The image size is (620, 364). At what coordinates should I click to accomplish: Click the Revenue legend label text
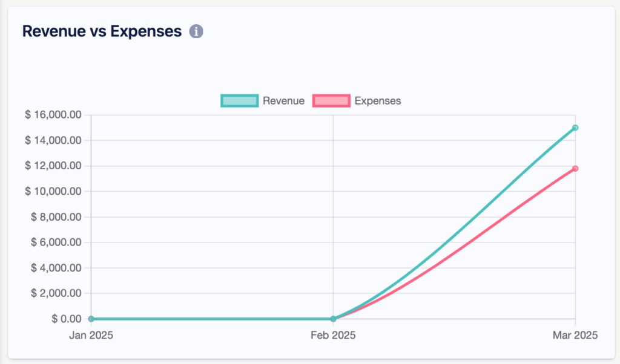click(283, 101)
